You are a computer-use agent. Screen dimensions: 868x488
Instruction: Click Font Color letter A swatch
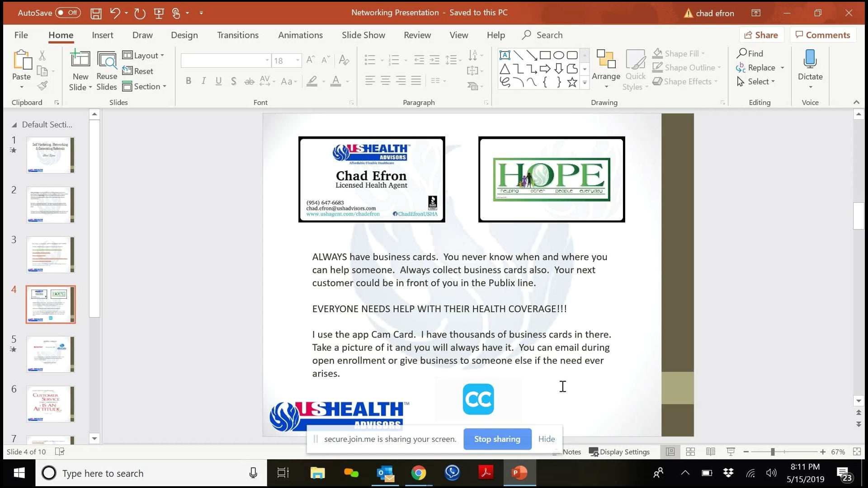point(335,81)
